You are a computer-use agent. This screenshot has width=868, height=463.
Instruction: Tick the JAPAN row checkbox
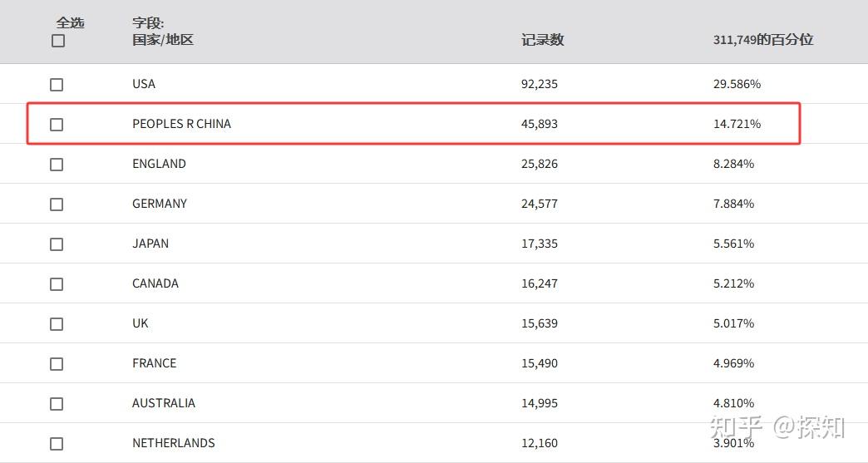click(57, 244)
